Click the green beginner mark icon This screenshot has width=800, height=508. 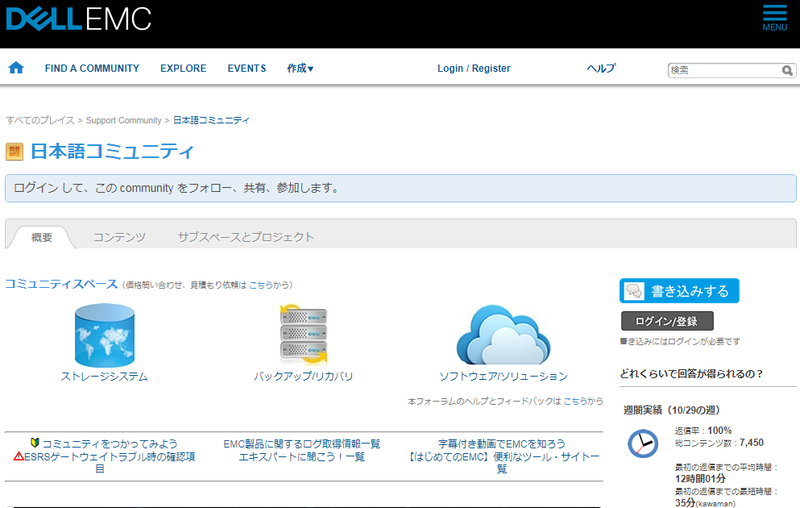35,443
